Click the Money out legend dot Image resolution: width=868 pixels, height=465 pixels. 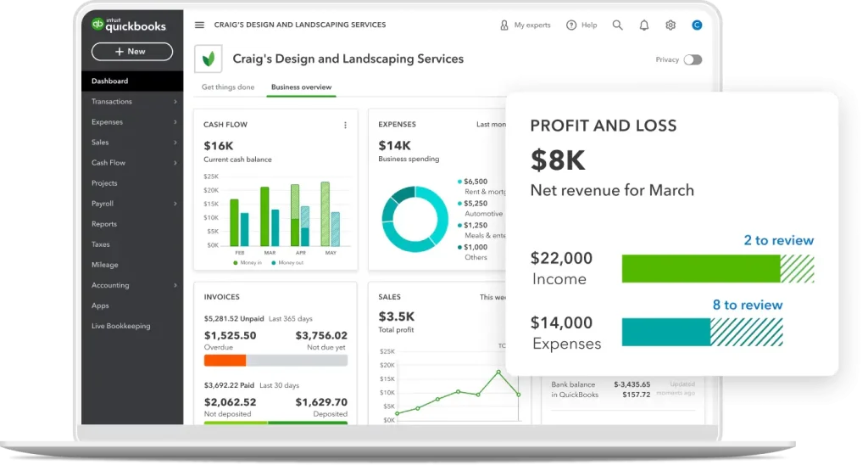(x=274, y=263)
